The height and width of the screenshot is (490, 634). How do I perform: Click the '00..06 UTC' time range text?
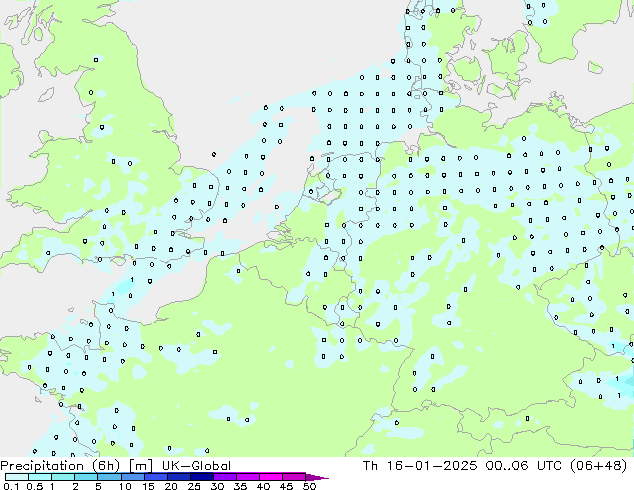pos(524,466)
